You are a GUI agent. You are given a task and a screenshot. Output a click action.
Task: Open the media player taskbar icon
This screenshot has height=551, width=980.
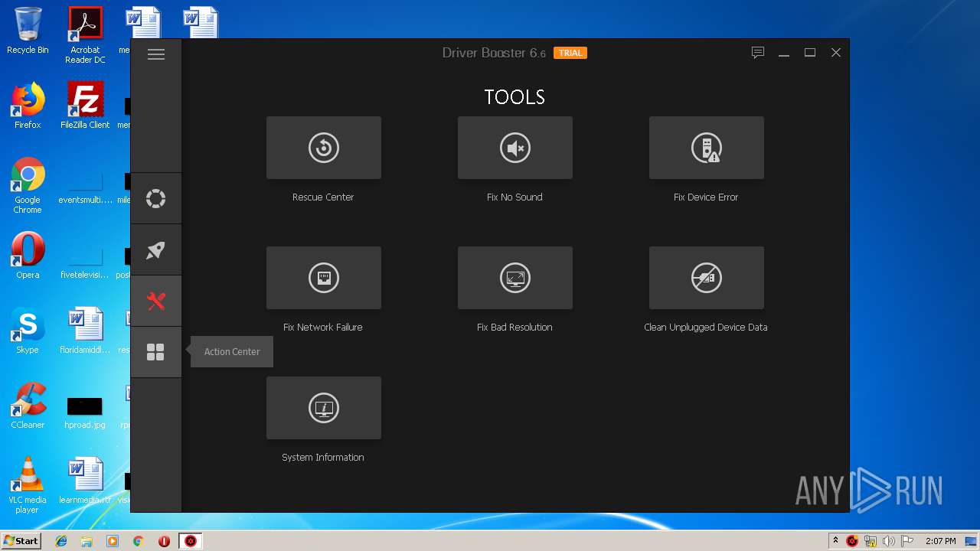[x=113, y=541]
